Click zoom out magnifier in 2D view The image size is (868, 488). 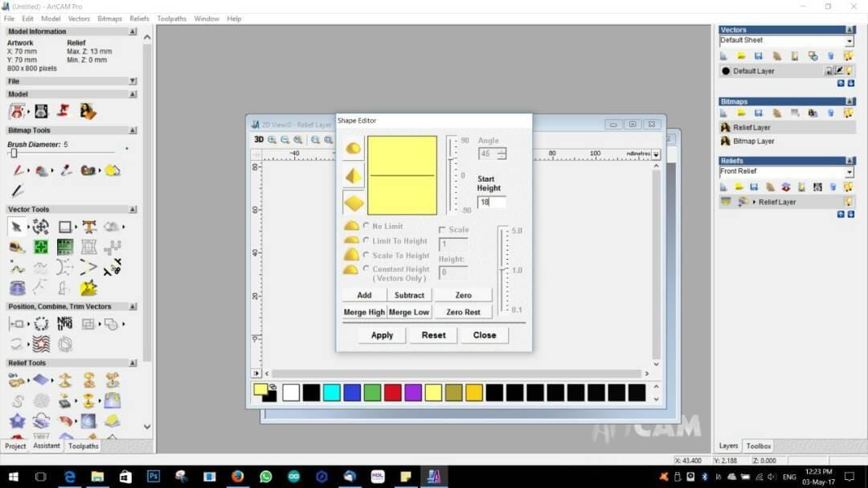[x=285, y=140]
